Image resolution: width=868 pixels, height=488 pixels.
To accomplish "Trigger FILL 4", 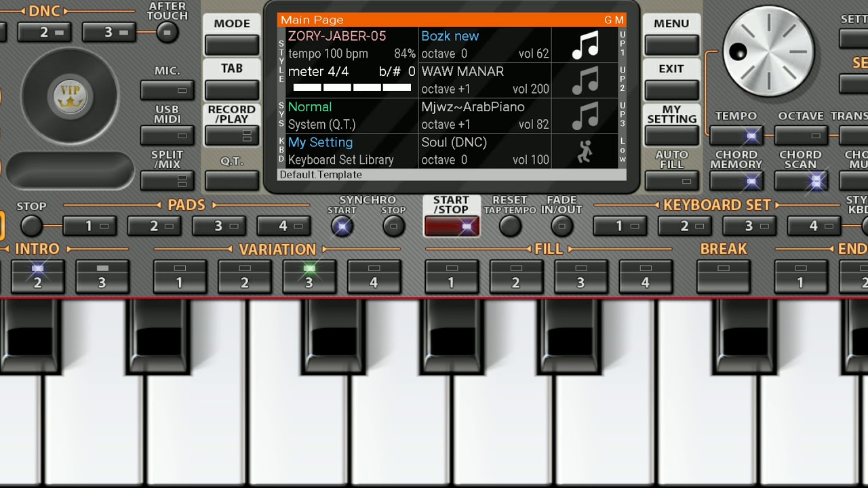I will 646,276.
